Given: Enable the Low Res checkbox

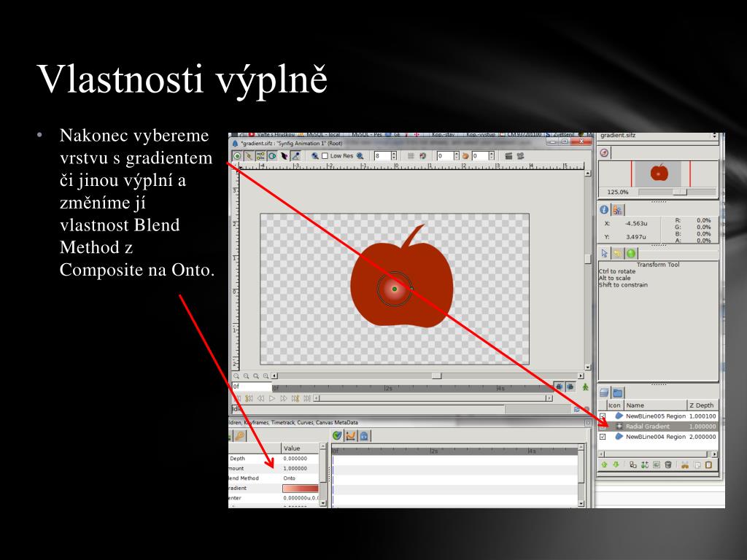Looking at the screenshot, I should tap(325, 156).
